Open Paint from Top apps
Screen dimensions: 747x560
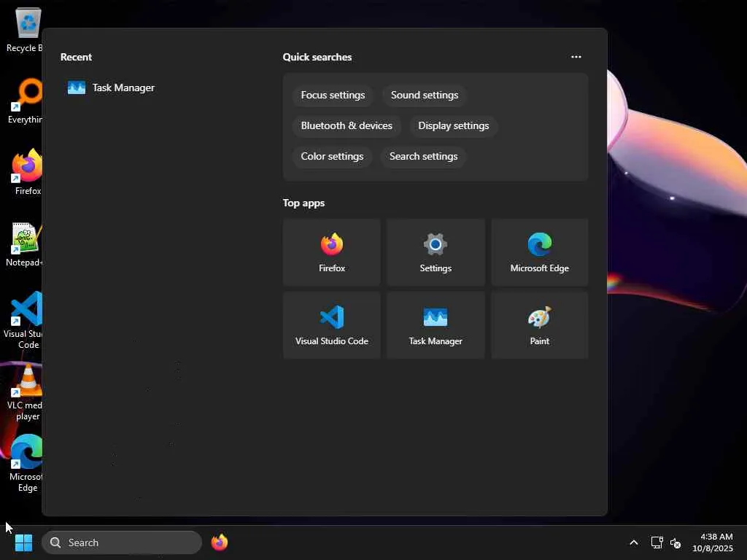pos(539,325)
